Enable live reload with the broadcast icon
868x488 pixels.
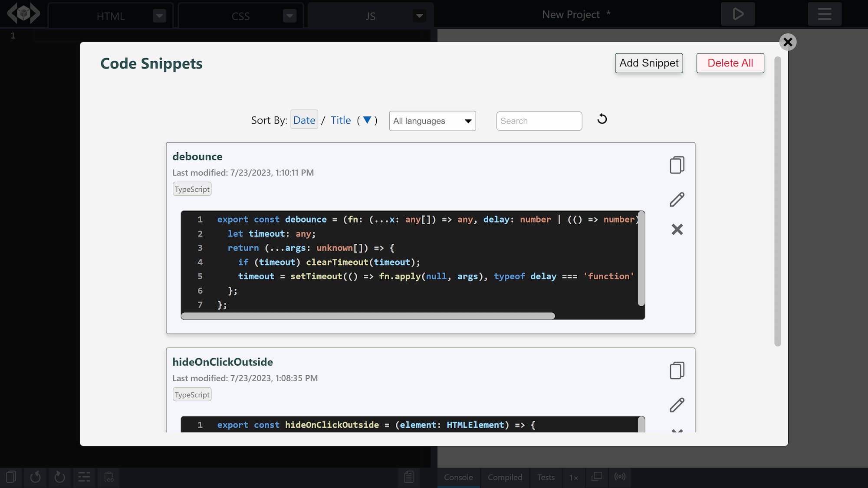pos(620,477)
